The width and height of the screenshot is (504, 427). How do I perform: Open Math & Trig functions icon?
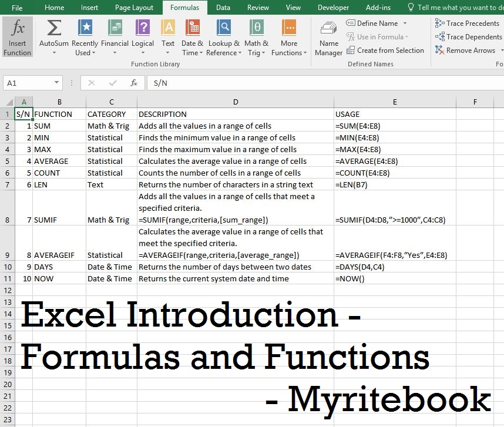coord(256,28)
